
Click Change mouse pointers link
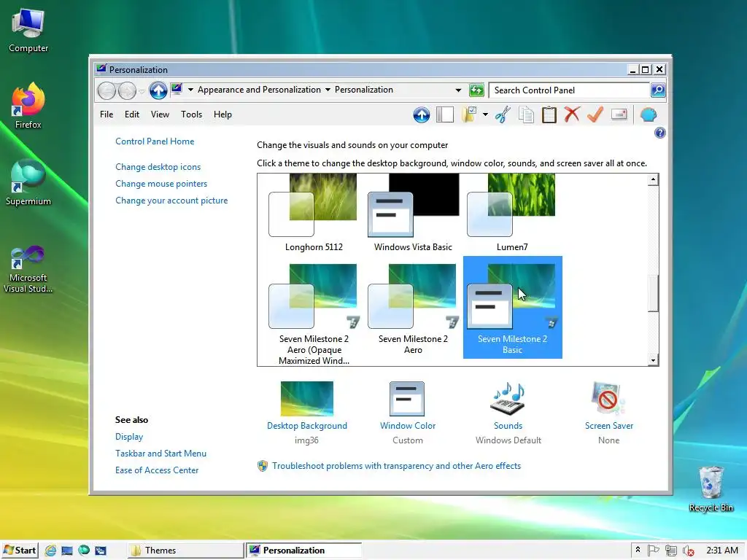[x=161, y=184]
